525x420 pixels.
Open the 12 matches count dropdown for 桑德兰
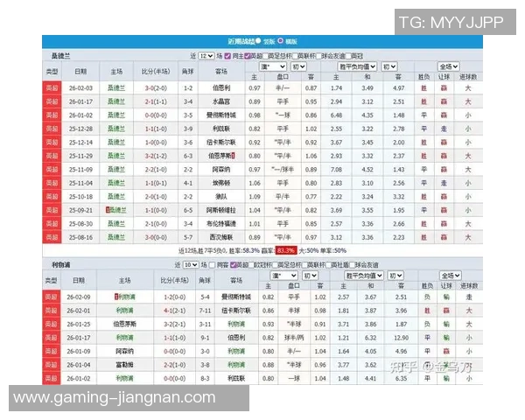pos(206,56)
